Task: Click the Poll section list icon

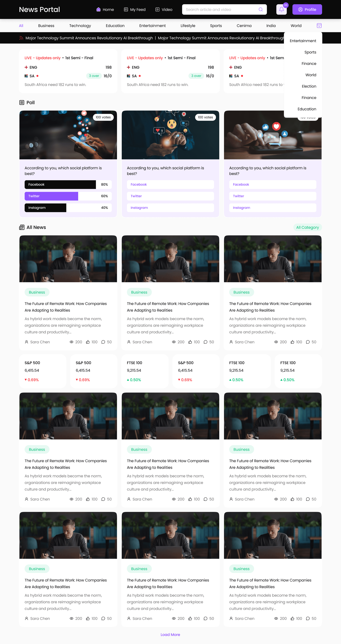Action: pos(22,103)
